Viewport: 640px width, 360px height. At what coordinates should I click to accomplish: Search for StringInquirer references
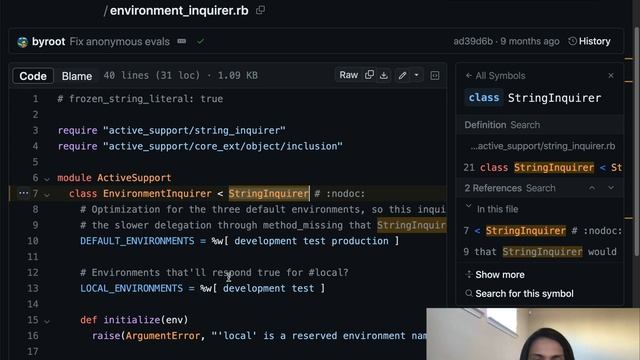pos(540,188)
